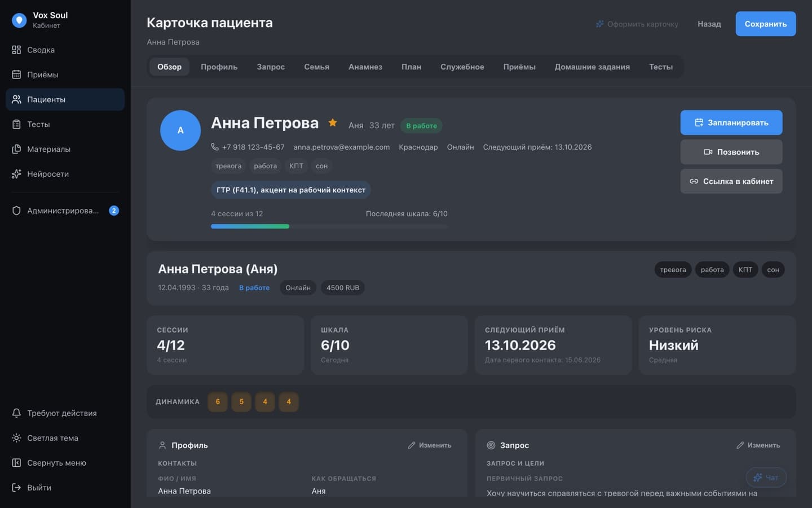Open Требуют действия bell icon
Screen dimensions: 812x508
[16, 413]
